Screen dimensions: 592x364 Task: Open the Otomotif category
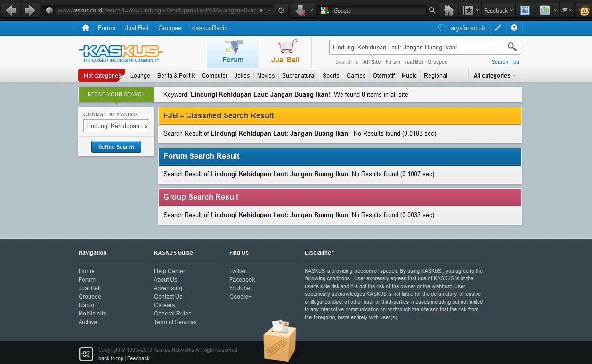(x=384, y=75)
